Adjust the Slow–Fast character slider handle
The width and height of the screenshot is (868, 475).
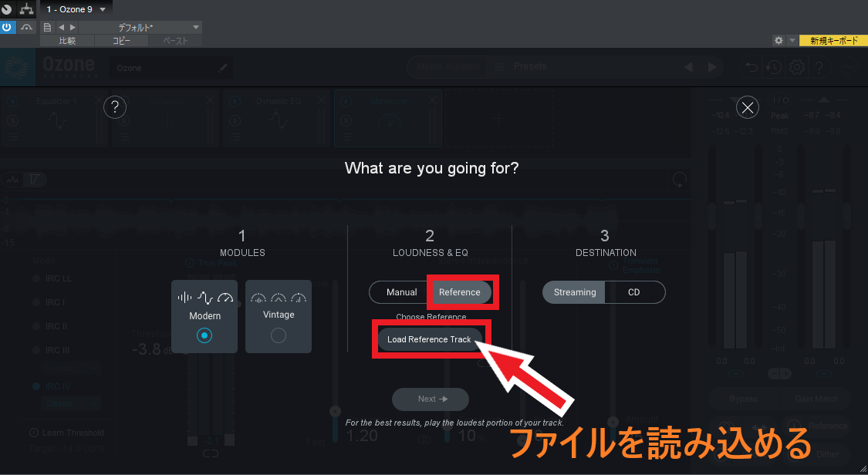pos(335,412)
